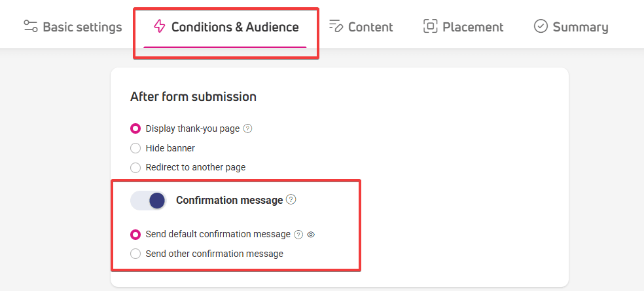
Task: Open help icon beside Confirmation message heading
Action: (x=291, y=200)
